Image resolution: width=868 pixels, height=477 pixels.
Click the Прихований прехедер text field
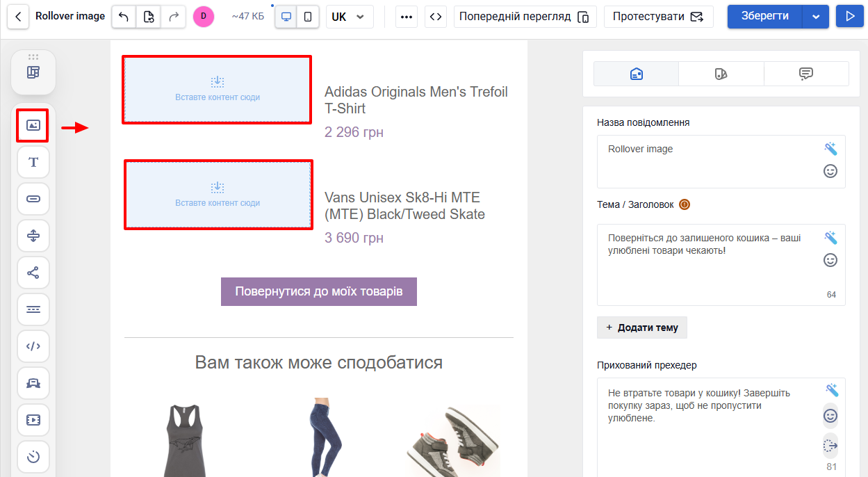(x=721, y=427)
